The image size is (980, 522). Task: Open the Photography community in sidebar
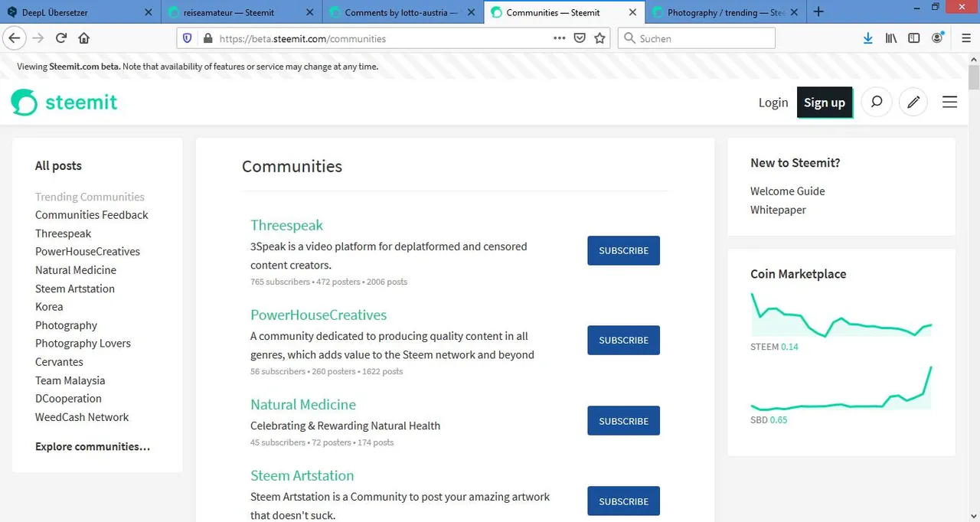coord(66,325)
